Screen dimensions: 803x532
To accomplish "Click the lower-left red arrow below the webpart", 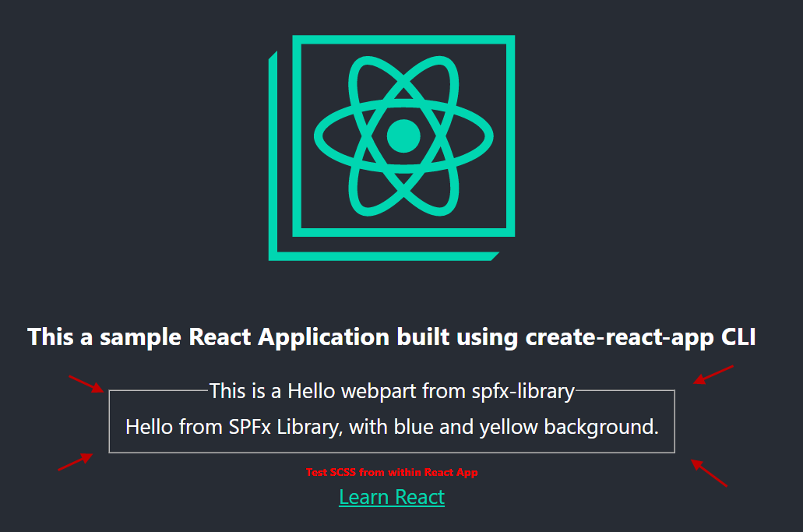I will point(74,462).
